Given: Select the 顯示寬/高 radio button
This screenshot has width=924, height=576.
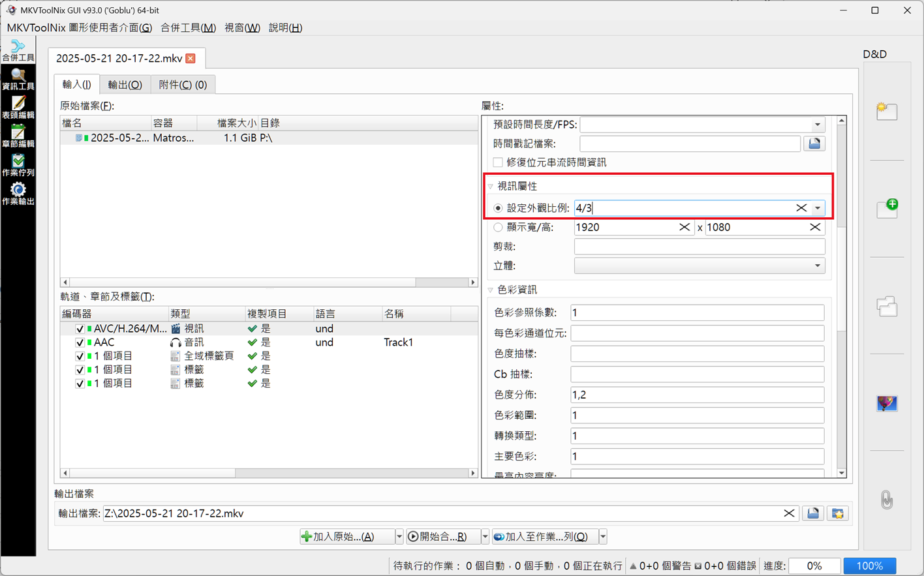Looking at the screenshot, I should tap(498, 227).
